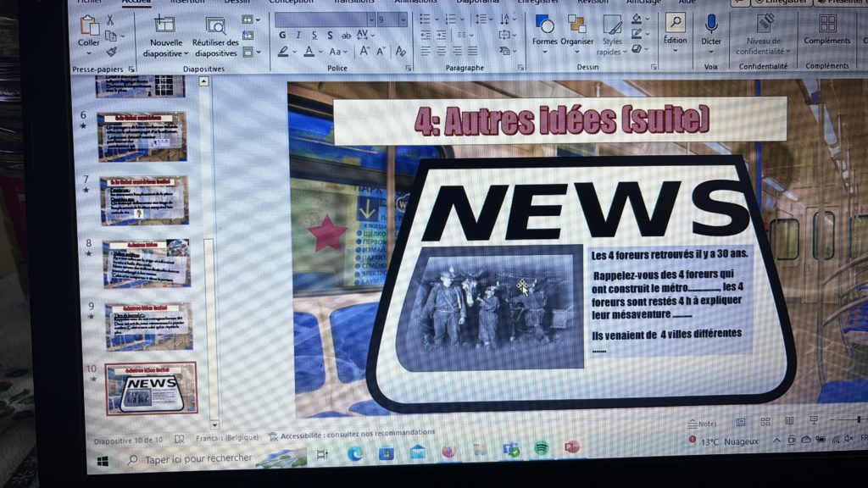
Task: Open the font size dropdown
Action: [x=403, y=19]
